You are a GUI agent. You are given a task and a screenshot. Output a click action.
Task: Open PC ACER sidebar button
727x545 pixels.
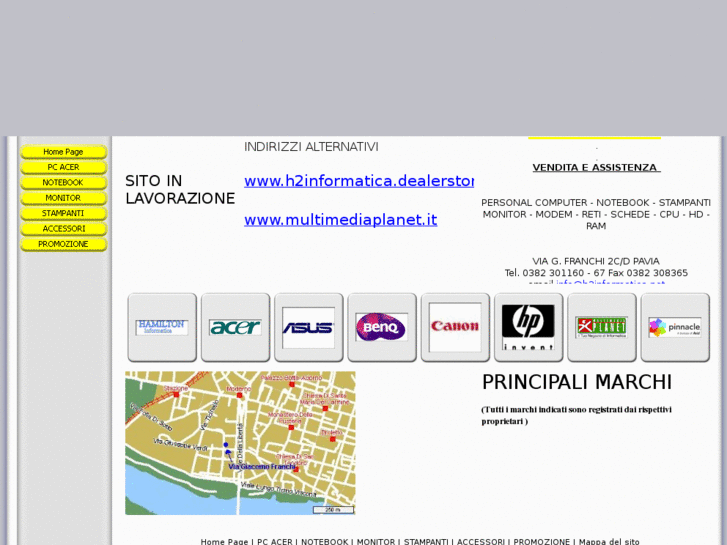point(64,167)
